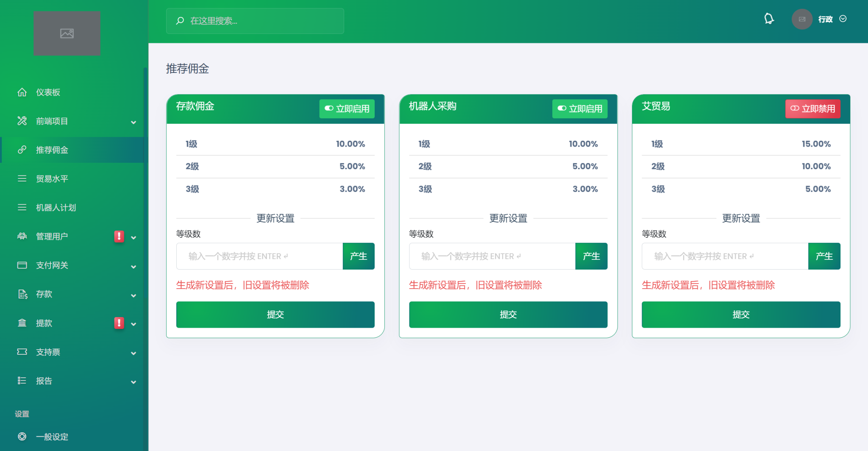Open the 贸易水平 menu item
The height and width of the screenshot is (451, 868).
point(52,179)
